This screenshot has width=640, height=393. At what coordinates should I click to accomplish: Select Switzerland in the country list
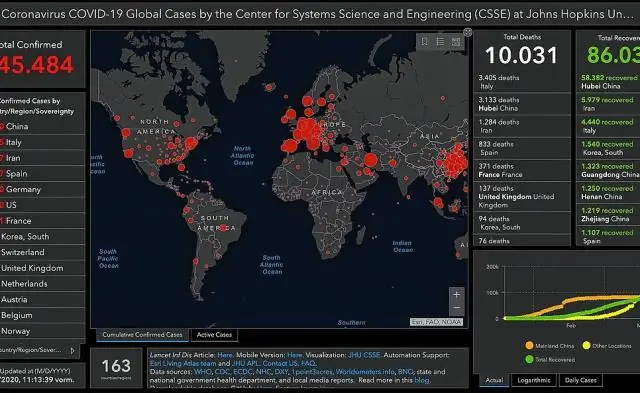point(42,252)
